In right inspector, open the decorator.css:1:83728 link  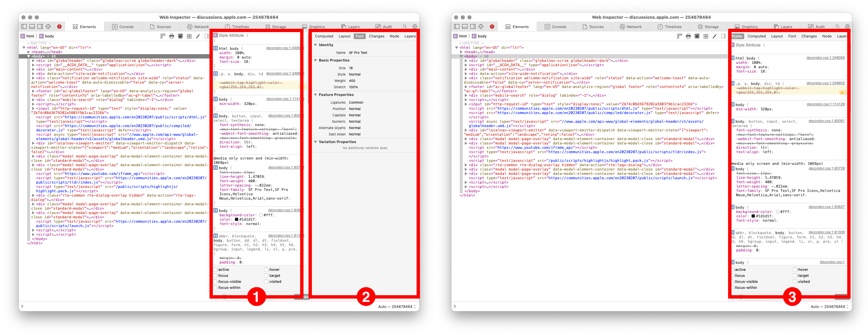[827, 168]
